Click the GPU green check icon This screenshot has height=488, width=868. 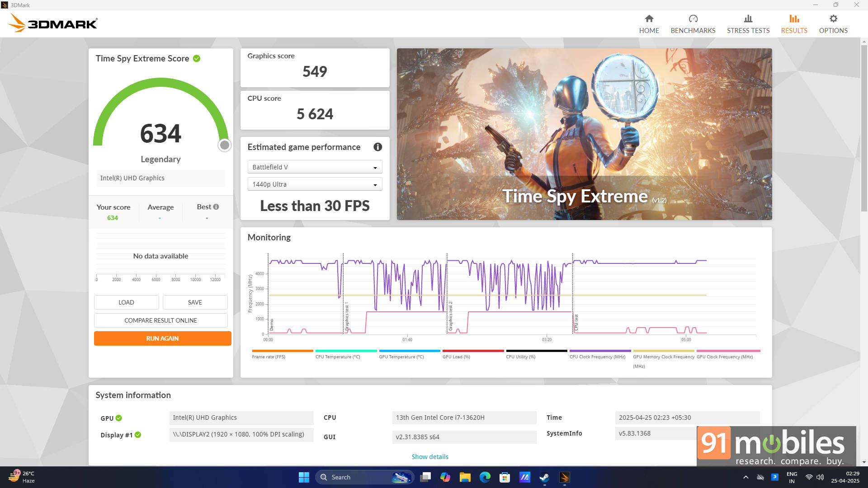[118, 418]
